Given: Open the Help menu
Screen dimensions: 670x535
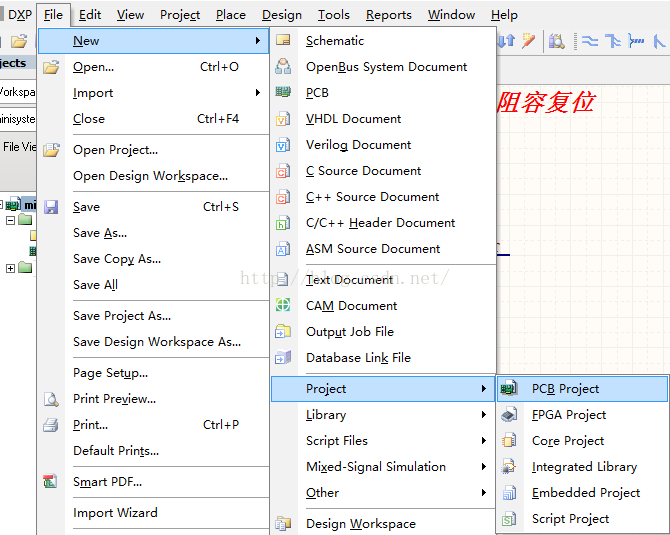Looking at the screenshot, I should point(504,15).
